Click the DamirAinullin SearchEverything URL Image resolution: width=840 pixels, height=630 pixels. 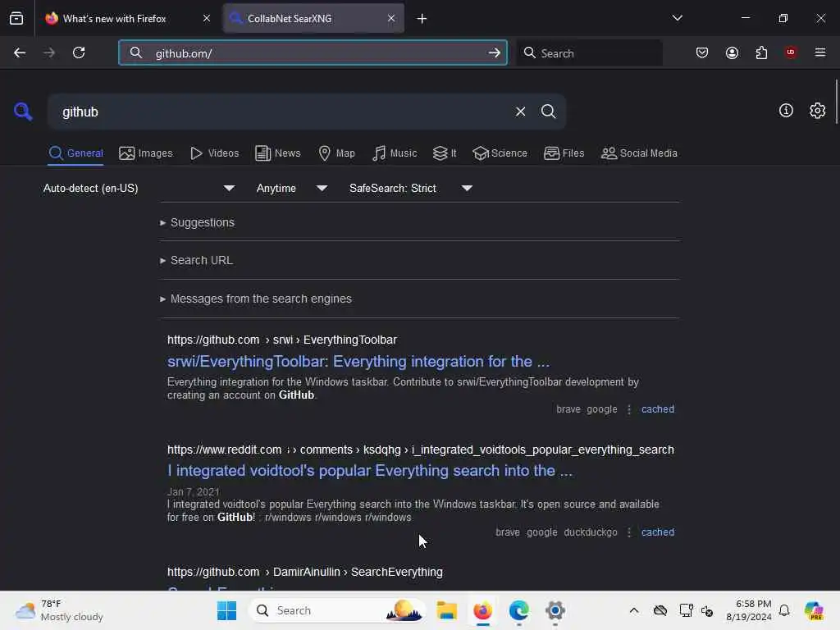click(305, 572)
